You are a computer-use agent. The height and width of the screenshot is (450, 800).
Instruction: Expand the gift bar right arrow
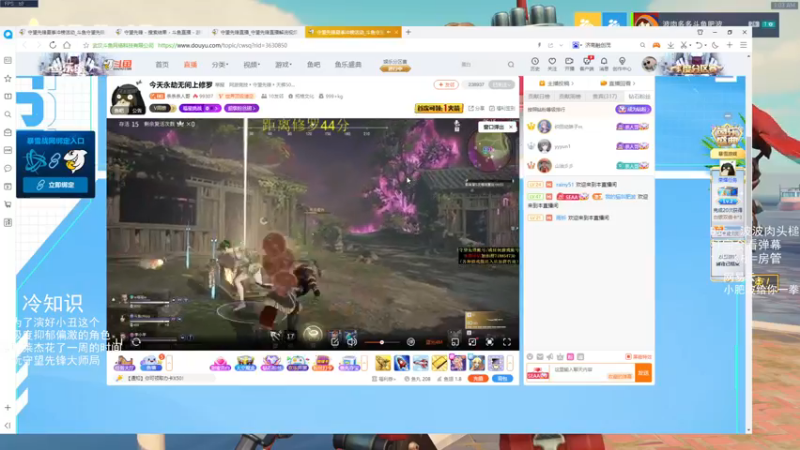pos(510,363)
